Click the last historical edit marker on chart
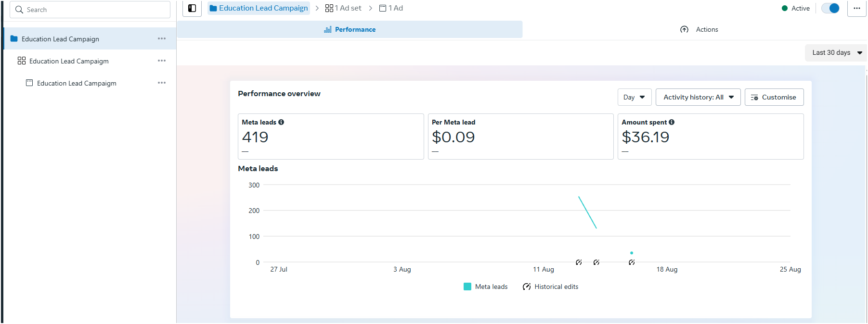This screenshot has width=868, height=324. tap(632, 262)
